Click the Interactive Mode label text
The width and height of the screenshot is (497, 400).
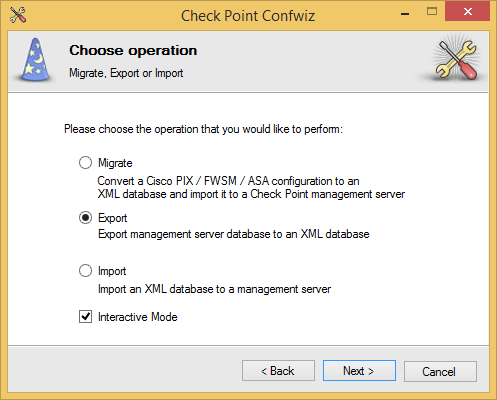pyautogui.click(x=138, y=317)
